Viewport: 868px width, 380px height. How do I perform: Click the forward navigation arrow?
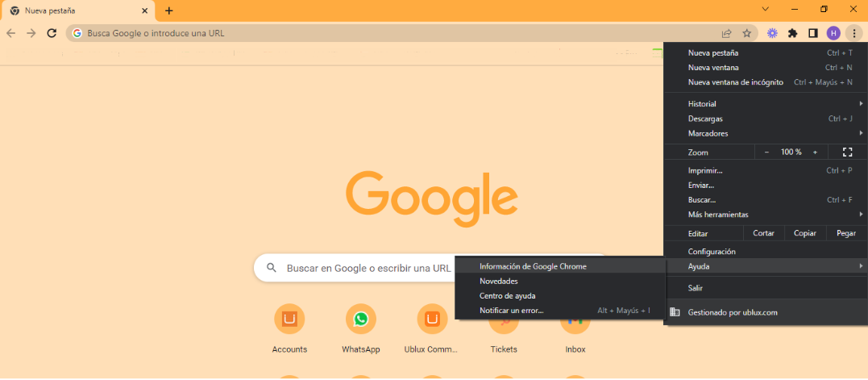click(x=31, y=33)
